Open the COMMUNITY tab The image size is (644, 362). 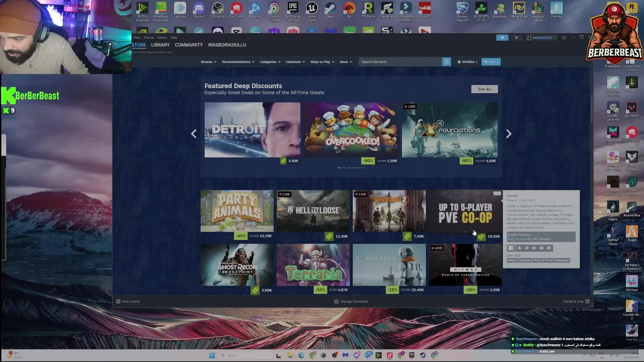point(189,45)
